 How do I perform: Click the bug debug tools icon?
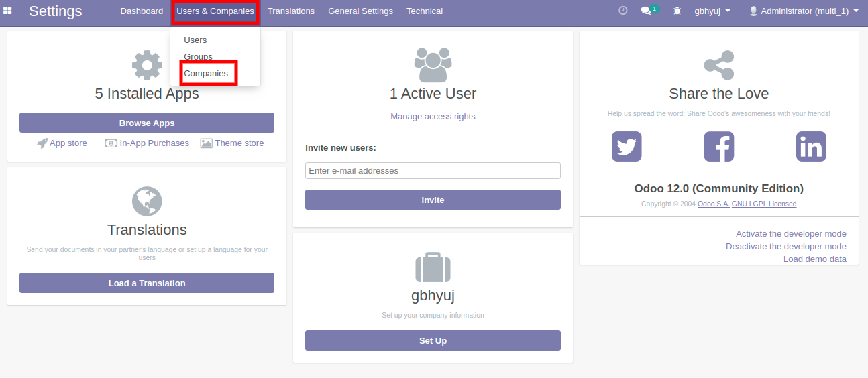[x=677, y=11]
